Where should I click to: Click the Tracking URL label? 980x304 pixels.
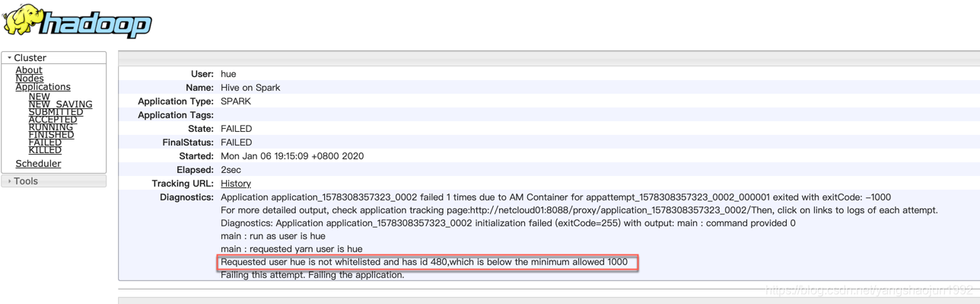pyautogui.click(x=183, y=184)
